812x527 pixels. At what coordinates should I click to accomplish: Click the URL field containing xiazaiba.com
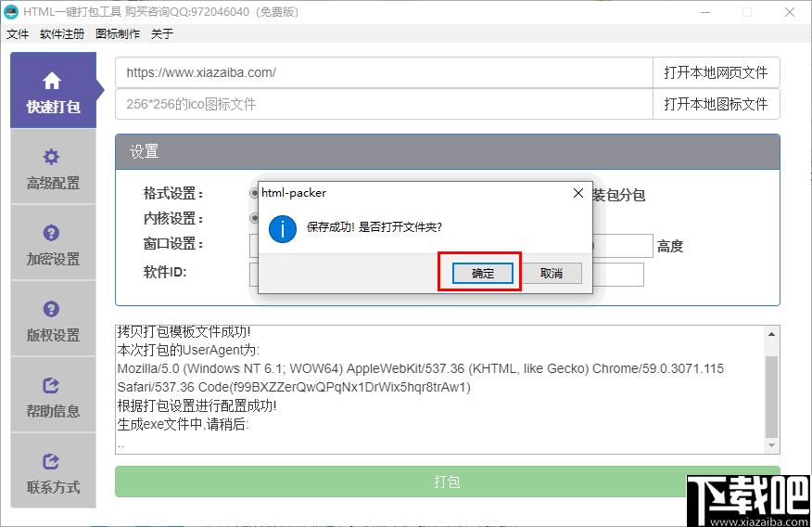pyautogui.click(x=384, y=72)
